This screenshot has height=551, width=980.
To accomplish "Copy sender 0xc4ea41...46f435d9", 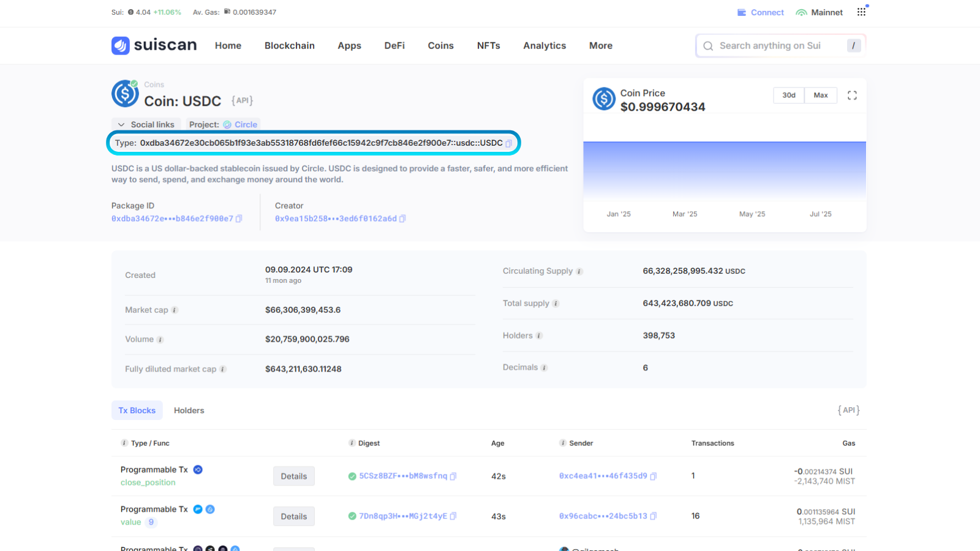I will [x=654, y=476].
